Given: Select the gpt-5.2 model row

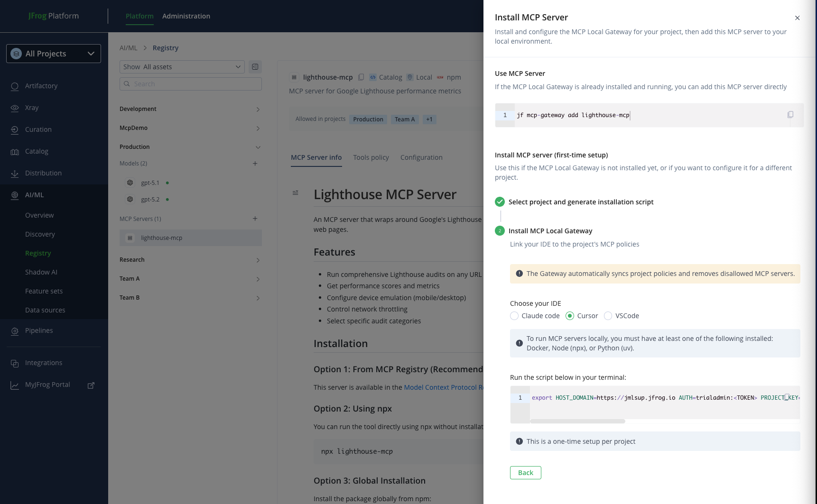Looking at the screenshot, I should click(x=190, y=199).
